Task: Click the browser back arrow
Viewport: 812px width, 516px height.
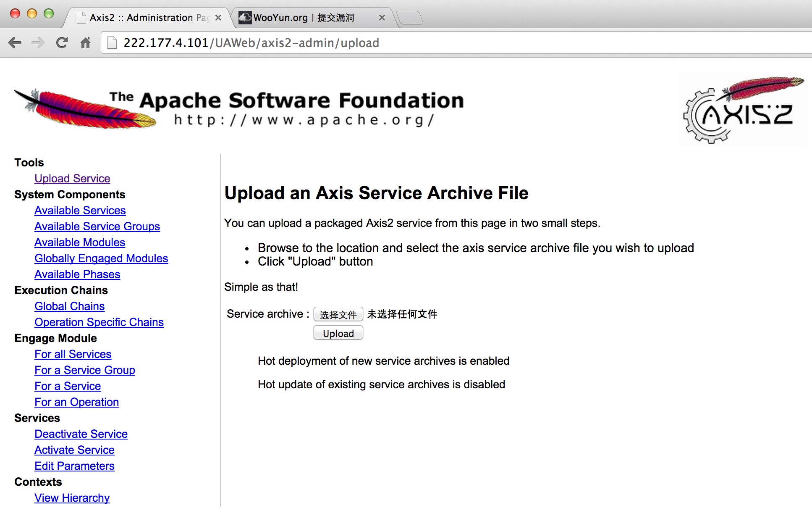Action: [x=15, y=42]
